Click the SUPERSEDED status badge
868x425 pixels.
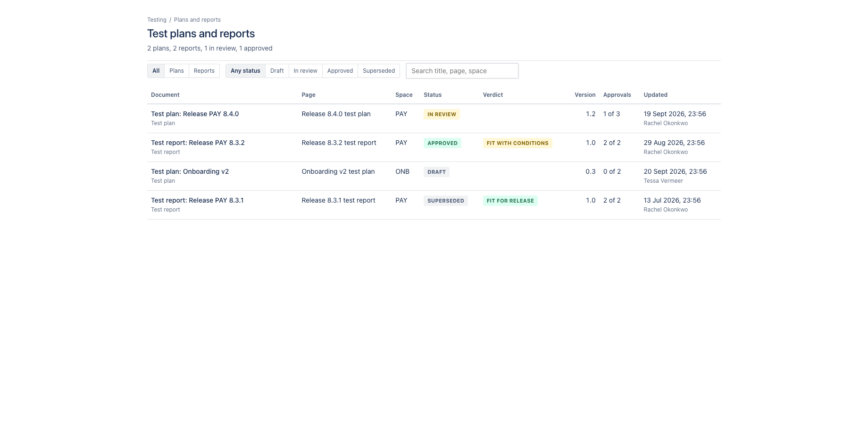coord(446,201)
